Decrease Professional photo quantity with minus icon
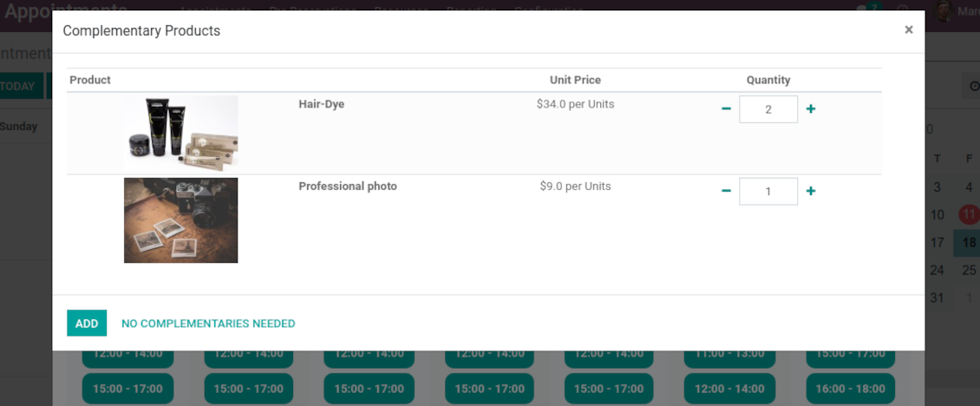 [x=726, y=191]
